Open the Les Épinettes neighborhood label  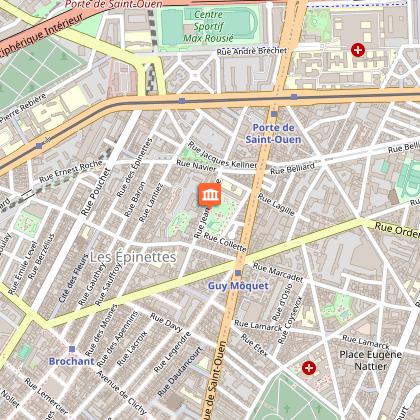[133, 258]
